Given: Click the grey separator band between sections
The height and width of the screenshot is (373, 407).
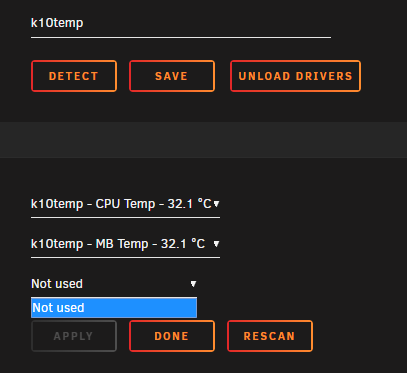Looking at the screenshot, I should 203,140.
